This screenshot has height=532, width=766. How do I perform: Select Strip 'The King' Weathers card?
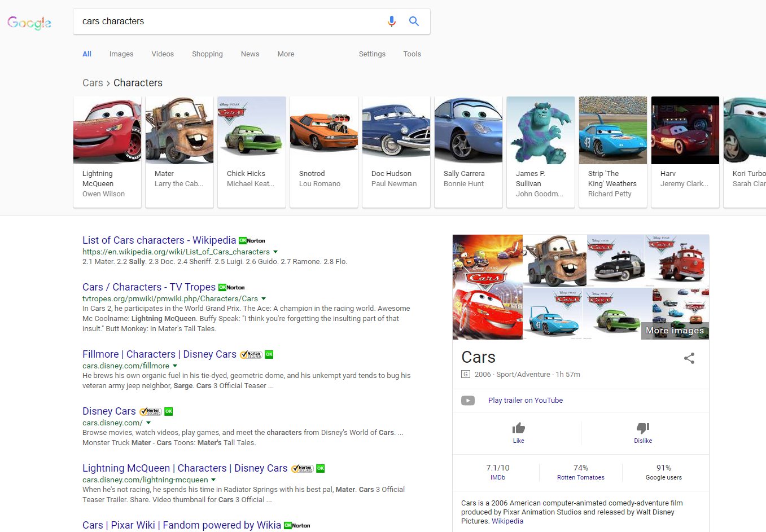click(x=613, y=152)
